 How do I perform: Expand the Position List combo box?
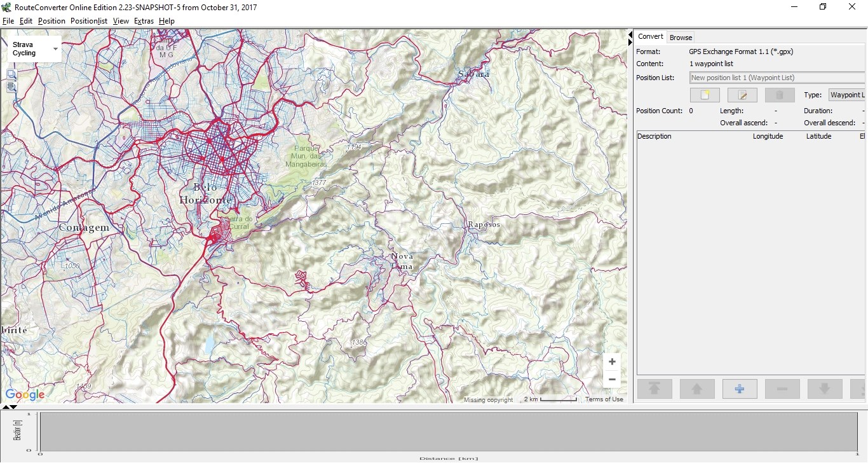(776, 78)
